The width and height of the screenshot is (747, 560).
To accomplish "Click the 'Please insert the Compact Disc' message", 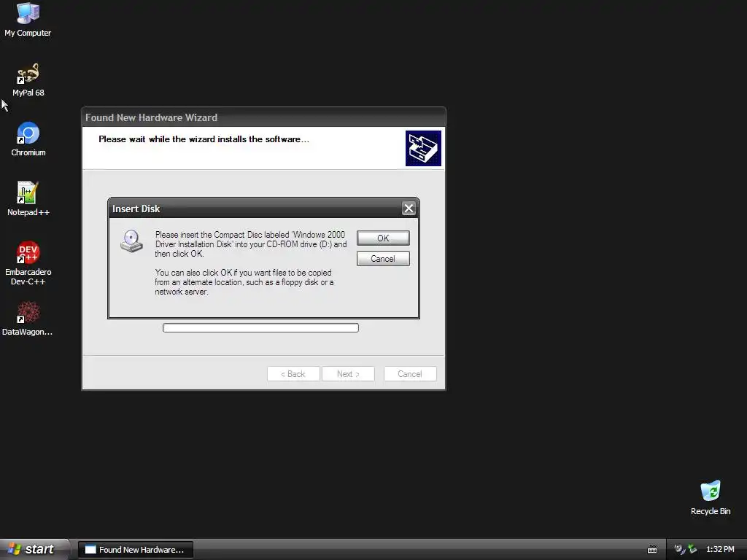I will click(251, 244).
